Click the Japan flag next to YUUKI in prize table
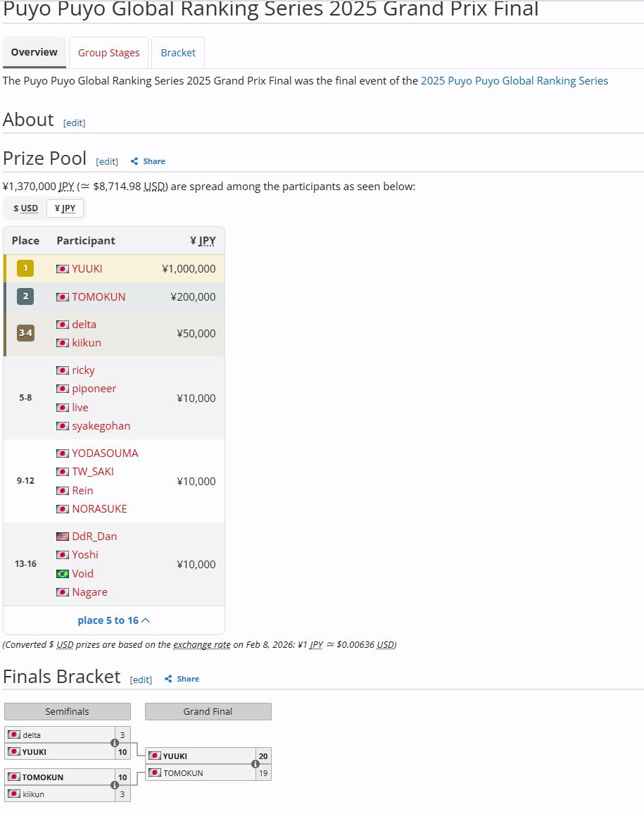 pos(62,269)
